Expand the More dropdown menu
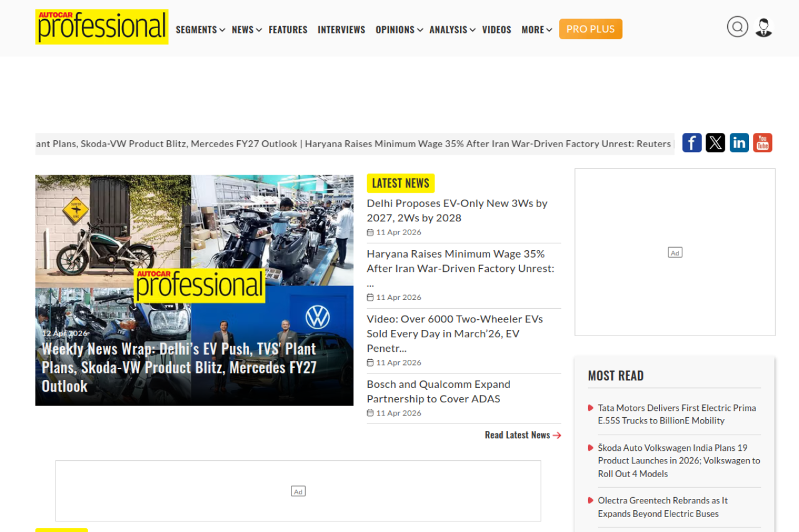Screen dimensions: 799x532 pyautogui.click(x=536, y=29)
